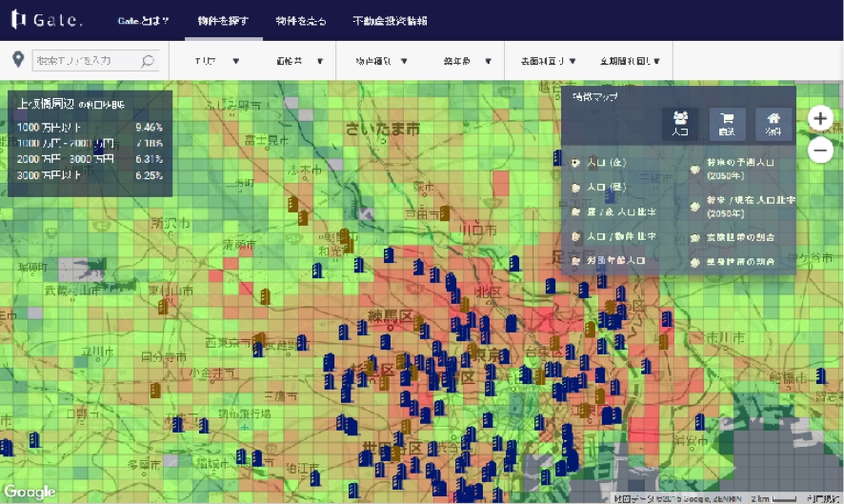The image size is (844, 504).
Task: Select 将来の予測人口 (2050年) option
Action: (x=694, y=170)
